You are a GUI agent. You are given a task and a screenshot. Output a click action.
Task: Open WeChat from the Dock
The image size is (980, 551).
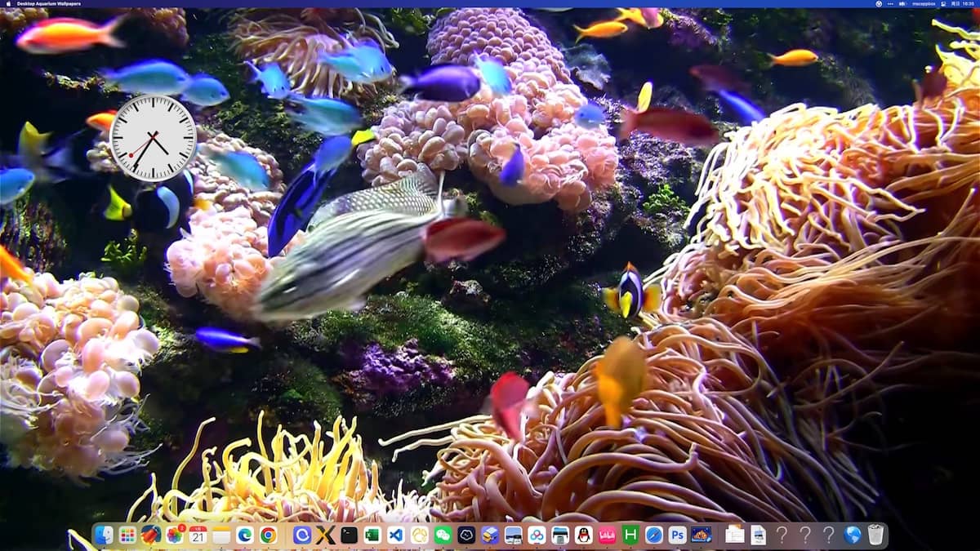pyautogui.click(x=443, y=535)
